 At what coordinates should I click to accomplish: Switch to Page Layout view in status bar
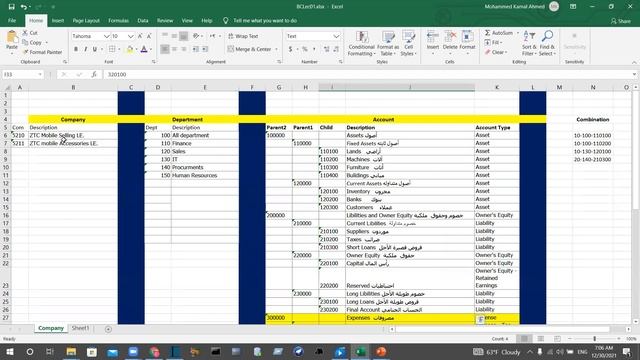click(x=541, y=339)
